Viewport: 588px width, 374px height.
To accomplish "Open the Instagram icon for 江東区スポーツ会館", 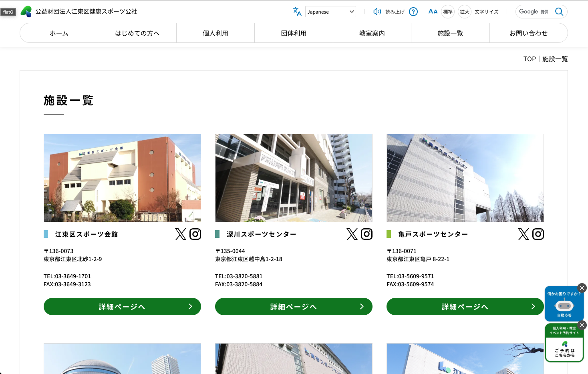I will 195,234.
